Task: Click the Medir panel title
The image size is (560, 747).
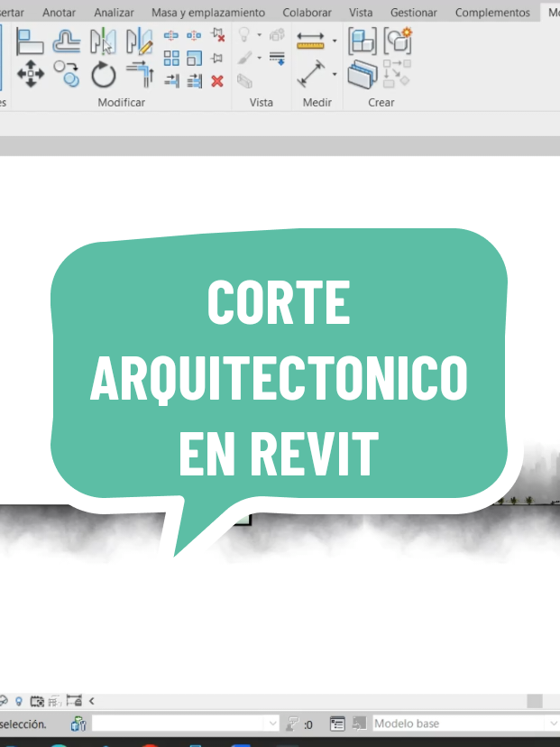Action: 317,103
